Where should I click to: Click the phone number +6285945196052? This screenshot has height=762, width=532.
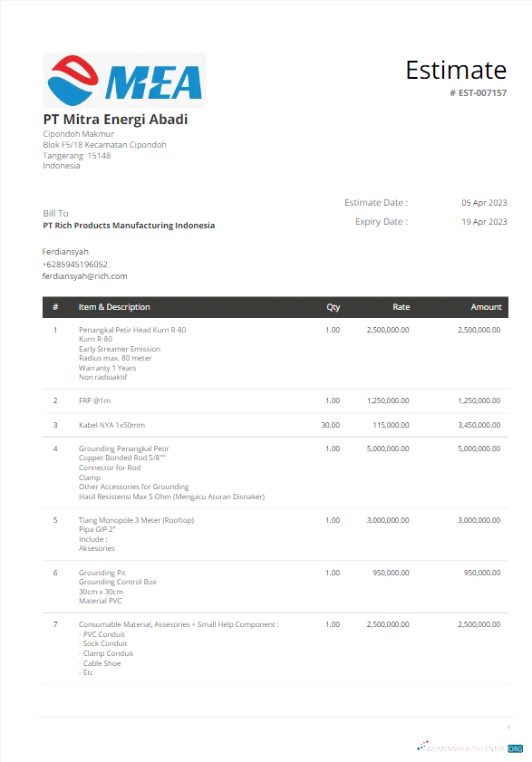pyautogui.click(x=75, y=265)
